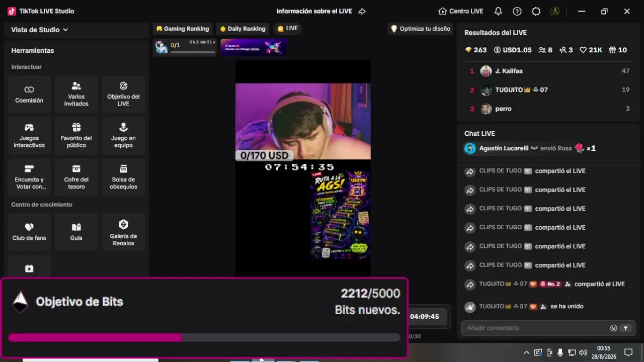Viewport: 644px width, 362px height.
Task: Open Información sobre el LIVE
Action: (x=314, y=11)
